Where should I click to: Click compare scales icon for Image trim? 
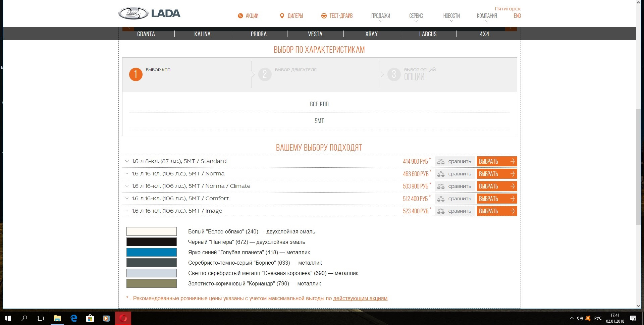tap(441, 211)
